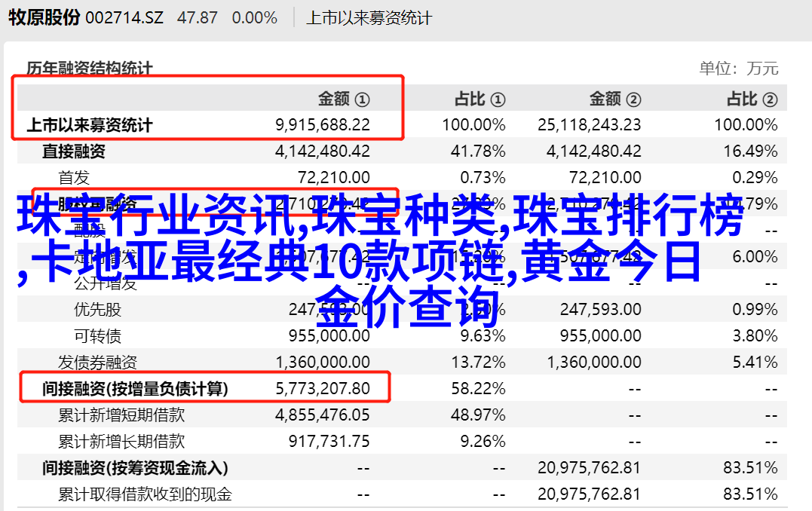Screen dimensions: 812x511
Task: Click 20,975,762.81 in 间接融资(按筹资现金流入) row
Action: point(590,468)
